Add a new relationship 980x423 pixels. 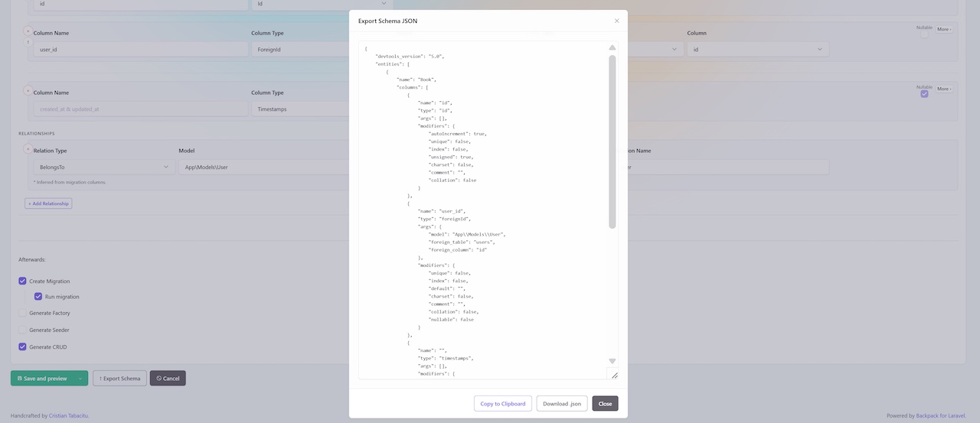point(48,203)
